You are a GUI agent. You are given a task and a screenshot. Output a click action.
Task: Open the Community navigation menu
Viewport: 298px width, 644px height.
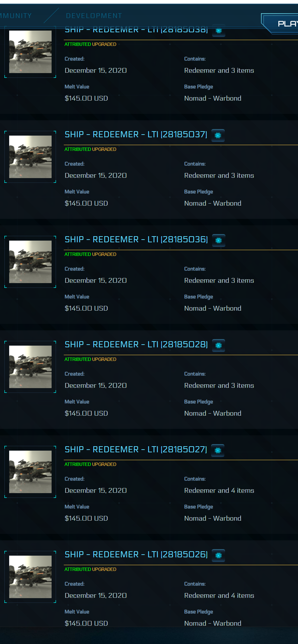coord(16,16)
